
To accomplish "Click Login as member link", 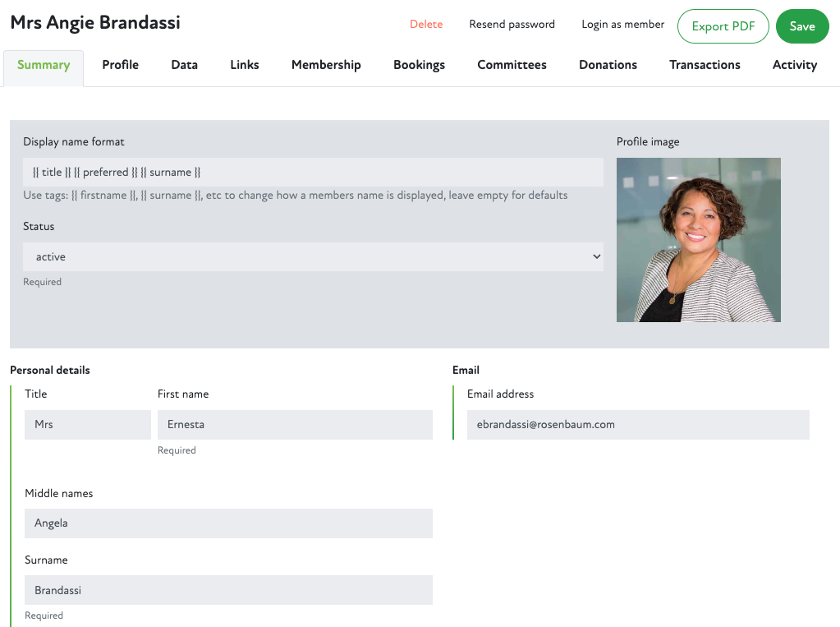I will pyautogui.click(x=622, y=25).
